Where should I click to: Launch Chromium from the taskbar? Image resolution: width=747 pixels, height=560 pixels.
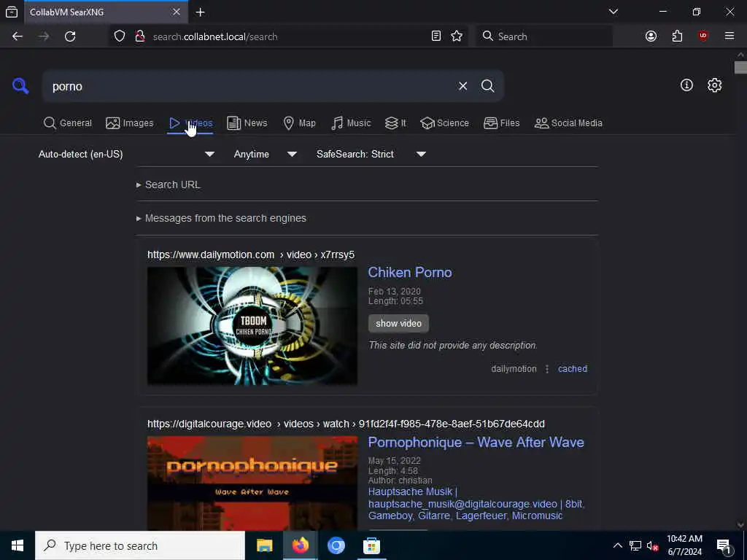tap(336, 545)
